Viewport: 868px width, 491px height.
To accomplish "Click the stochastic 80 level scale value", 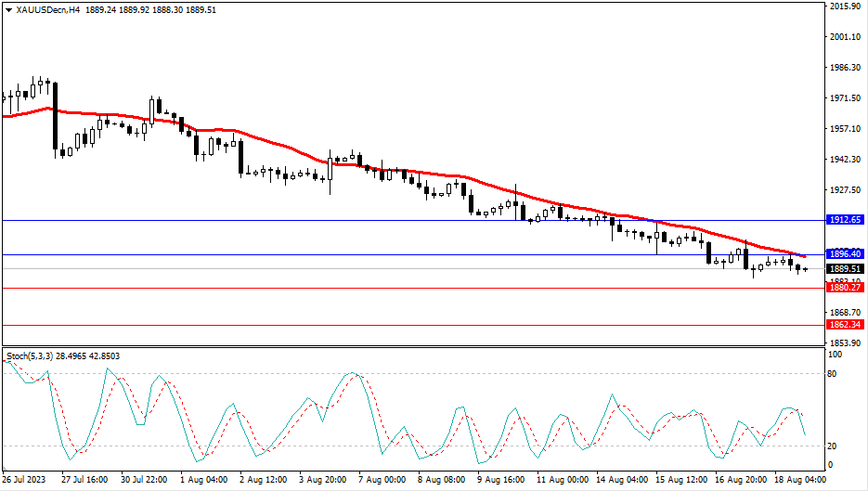I will pyautogui.click(x=833, y=374).
